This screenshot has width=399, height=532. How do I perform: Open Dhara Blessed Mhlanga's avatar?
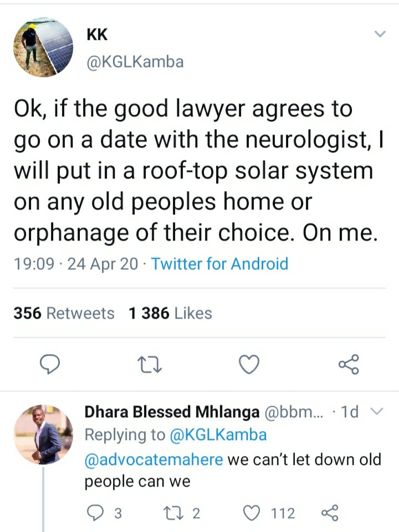[43, 434]
